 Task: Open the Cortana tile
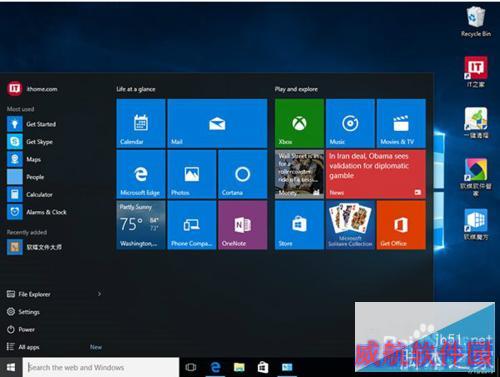pyautogui.click(x=243, y=174)
